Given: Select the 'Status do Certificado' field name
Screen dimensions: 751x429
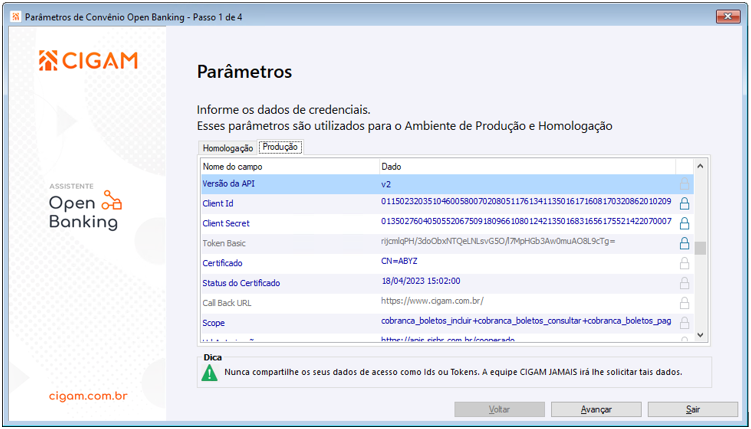Looking at the screenshot, I should pyautogui.click(x=241, y=283).
